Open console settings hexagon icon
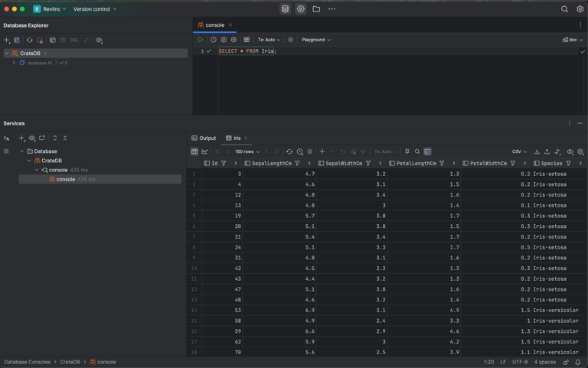The height and width of the screenshot is (368, 588). (x=234, y=40)
